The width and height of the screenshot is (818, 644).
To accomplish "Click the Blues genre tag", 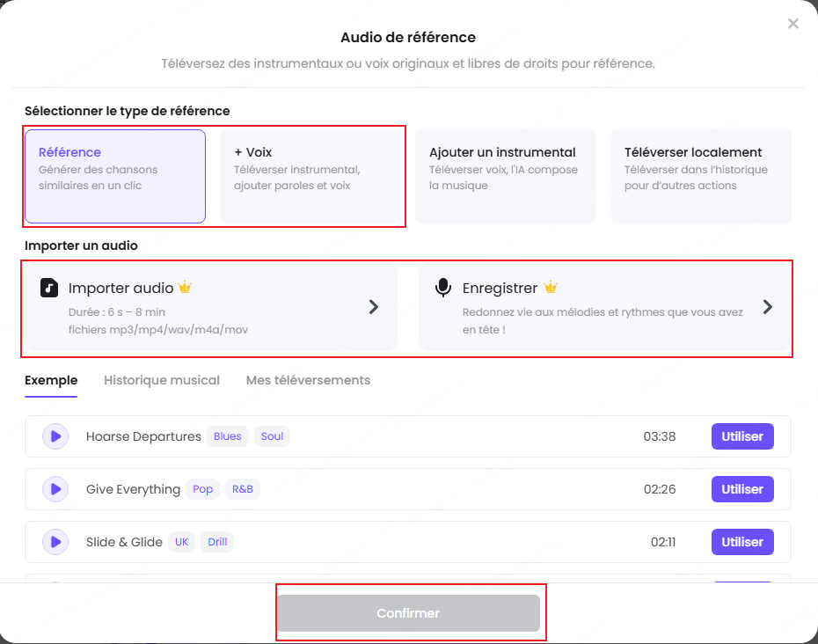I will tap(227, 436).
